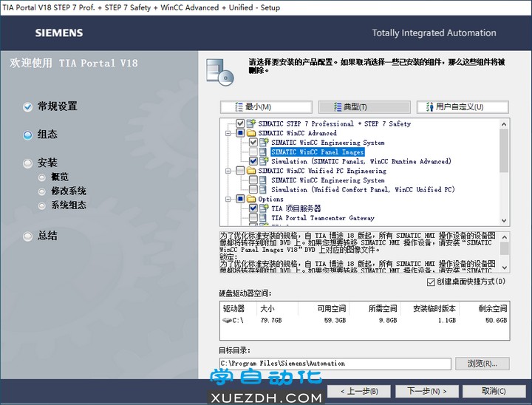532x405 pixels.
Task: Select the 典型(T) typical install button
Action: click(x=364, y=107)
